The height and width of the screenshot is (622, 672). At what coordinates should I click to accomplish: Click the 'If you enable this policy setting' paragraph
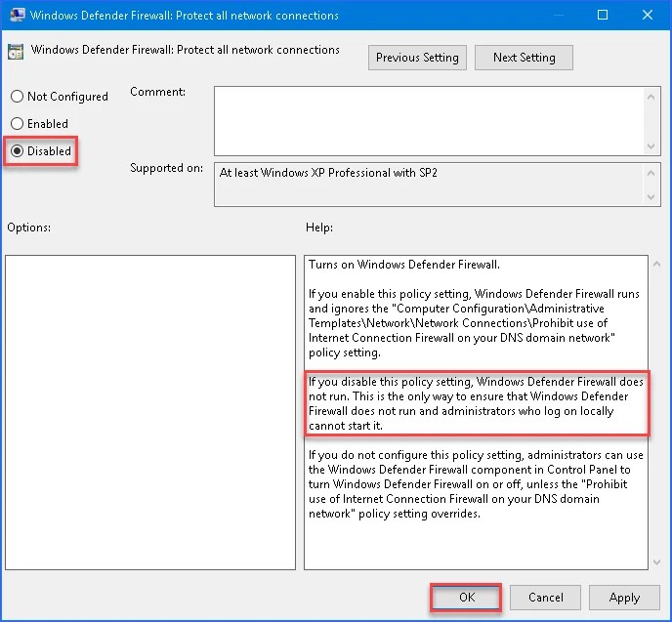474,323
